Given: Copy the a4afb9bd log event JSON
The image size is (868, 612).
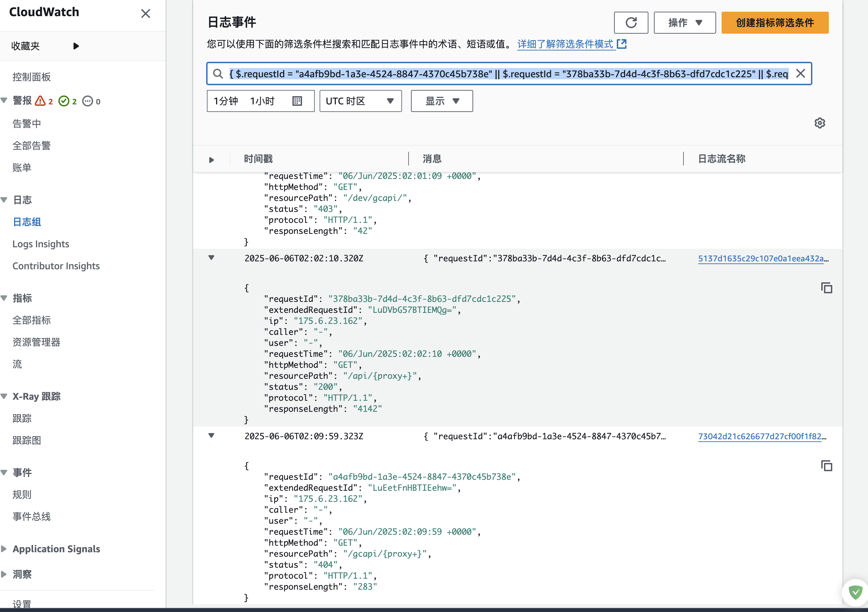Looking at the screenshot, I should (826, 466).
